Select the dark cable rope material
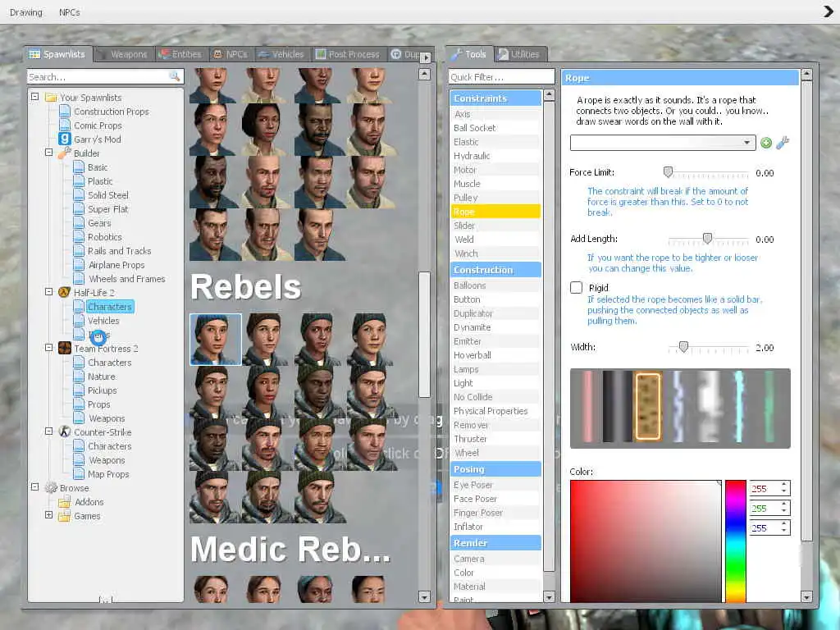 click(617, 407)
